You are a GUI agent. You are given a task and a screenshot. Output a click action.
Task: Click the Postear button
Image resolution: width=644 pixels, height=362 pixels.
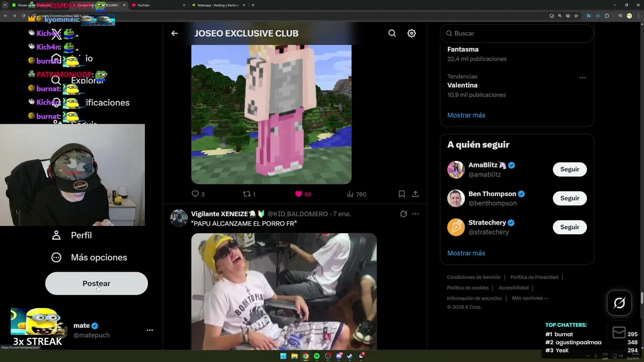coord(97,284)
